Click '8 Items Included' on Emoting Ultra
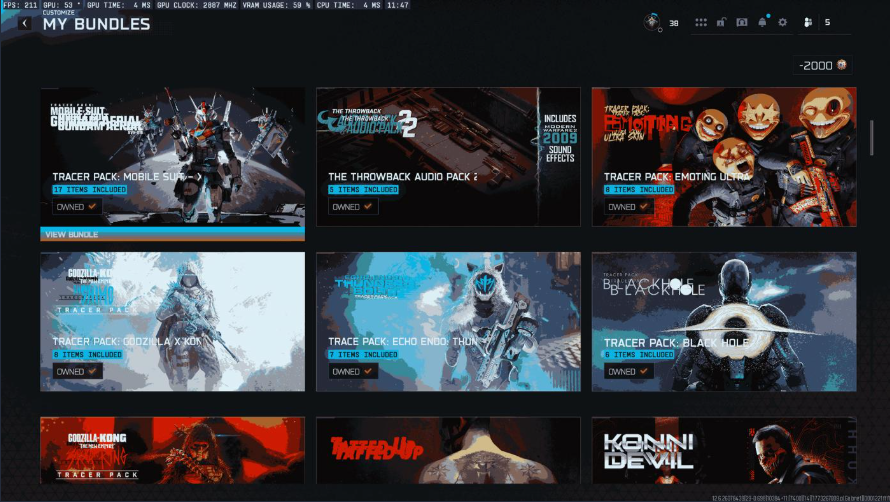This screenshot has width=890, height=502. pyautogui.click(x=639, y=190)
